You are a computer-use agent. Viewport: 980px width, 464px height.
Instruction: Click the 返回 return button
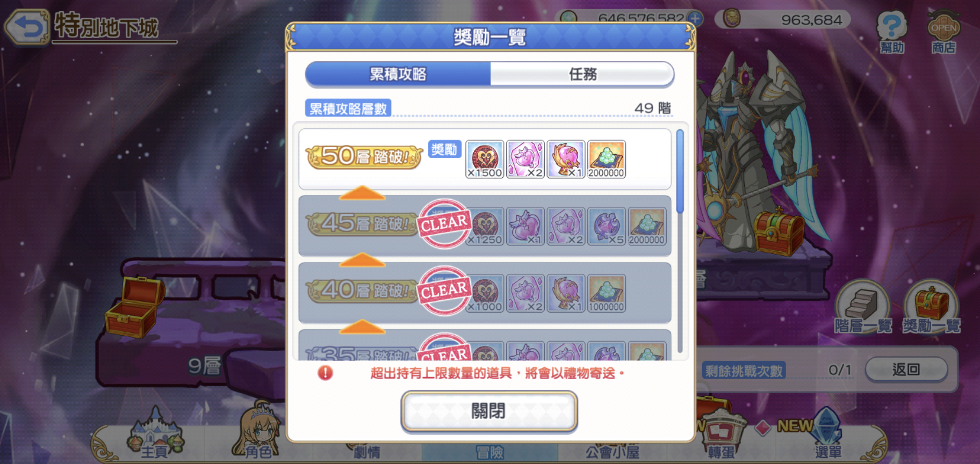[x=906, y=369]
